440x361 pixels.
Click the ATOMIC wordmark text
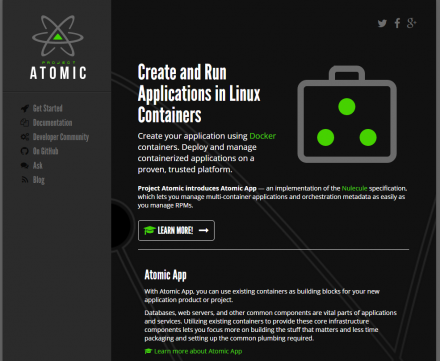point(58,73)
